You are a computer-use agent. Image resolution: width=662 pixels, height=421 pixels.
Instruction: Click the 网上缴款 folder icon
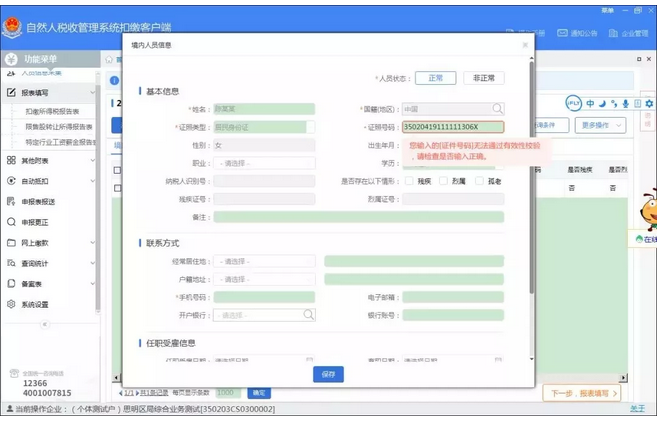click(x=11, y=242)
